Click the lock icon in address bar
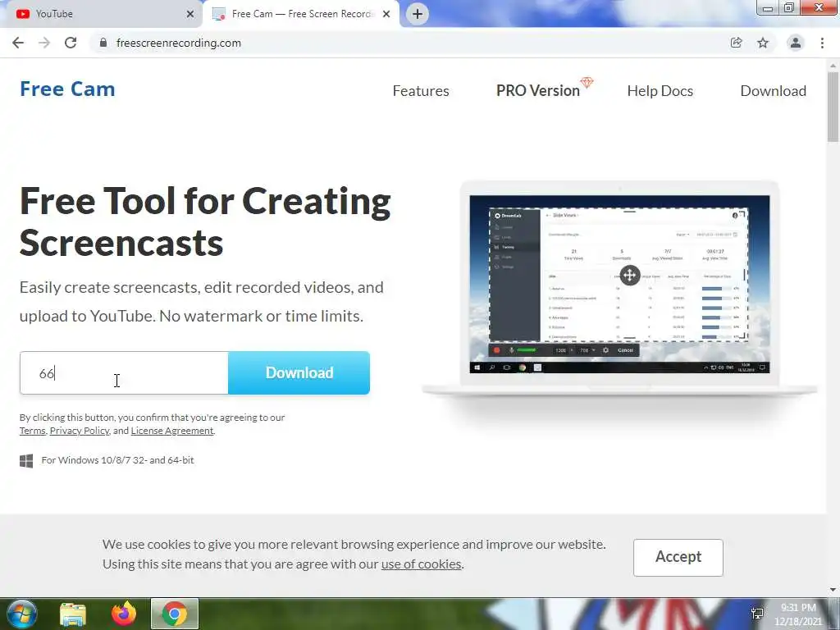The height and width of the screenshot is (630, 840). click(x=103, y=43)
